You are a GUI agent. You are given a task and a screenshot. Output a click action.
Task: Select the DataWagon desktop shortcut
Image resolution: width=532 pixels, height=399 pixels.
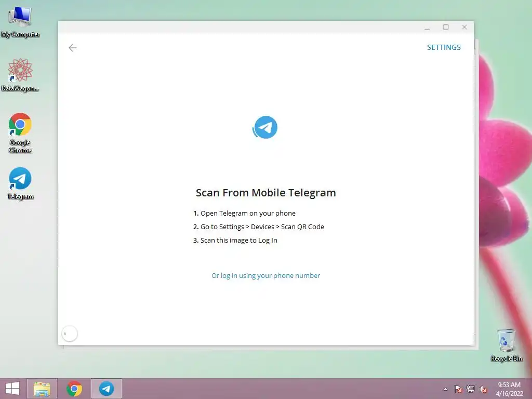tap(20, 75)
